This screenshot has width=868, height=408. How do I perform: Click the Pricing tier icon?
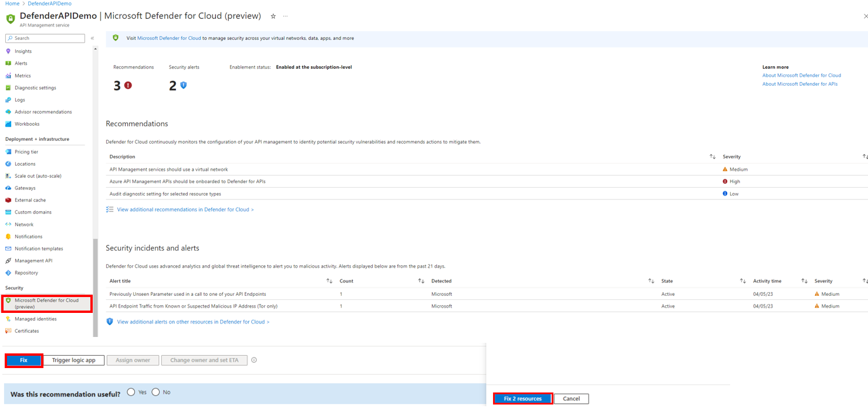(x=8, y=151)
